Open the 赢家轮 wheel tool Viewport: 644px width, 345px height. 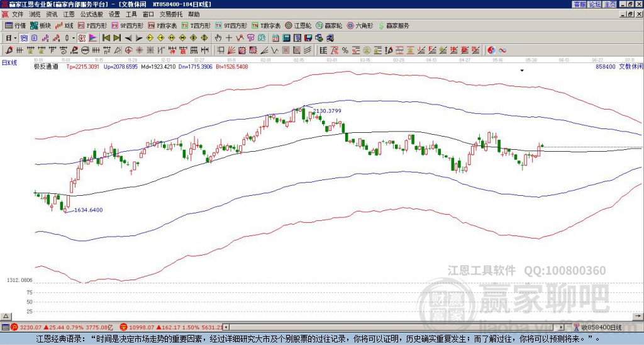(329, 25)
